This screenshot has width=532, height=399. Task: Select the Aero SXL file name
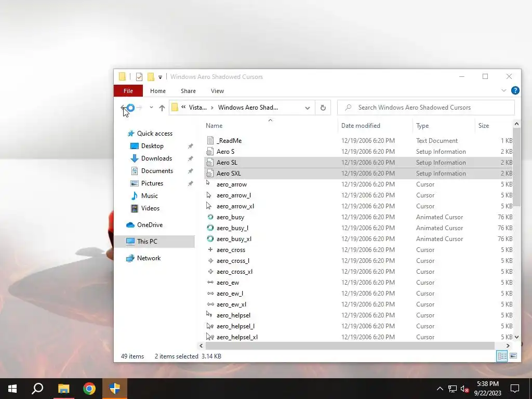pyautogui.click(x=229, y=174)
